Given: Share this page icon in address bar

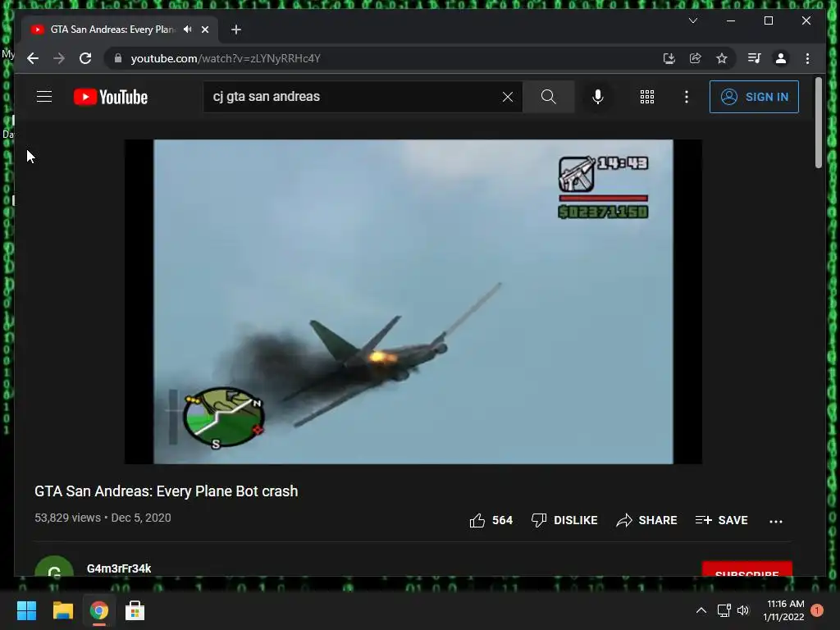Looking at the screenshot, I should pyautogui.click(x=696, y=58).
